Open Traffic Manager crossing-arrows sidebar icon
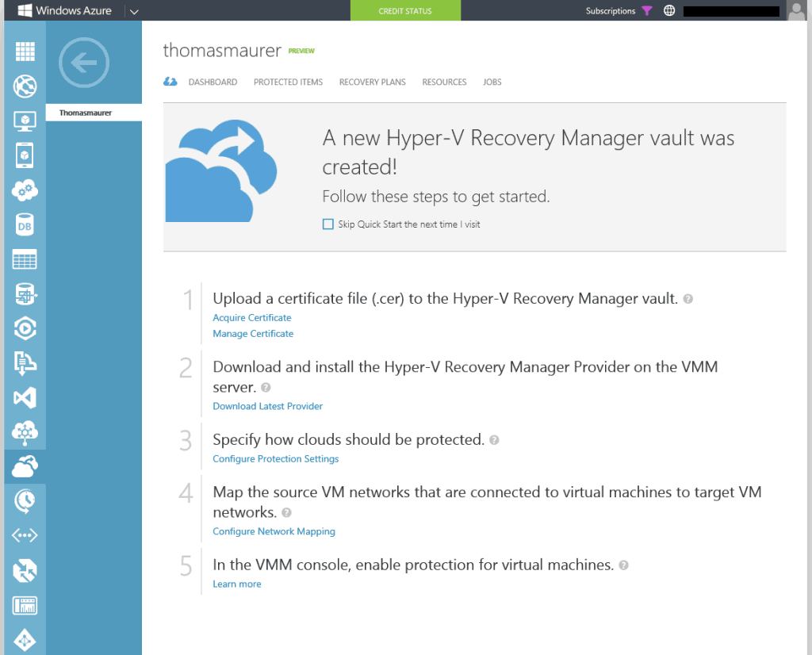812x655 pixels. pyautogui.click(x=25, y=571)
